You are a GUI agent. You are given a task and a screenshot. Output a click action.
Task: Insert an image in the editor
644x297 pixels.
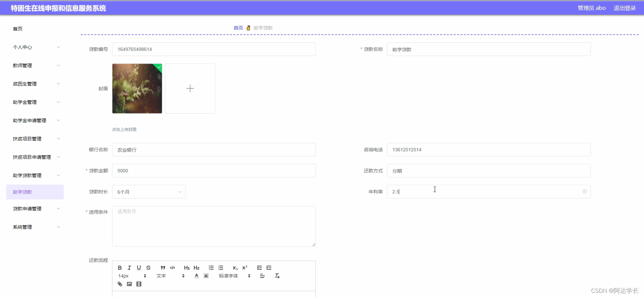pos(129,284)
